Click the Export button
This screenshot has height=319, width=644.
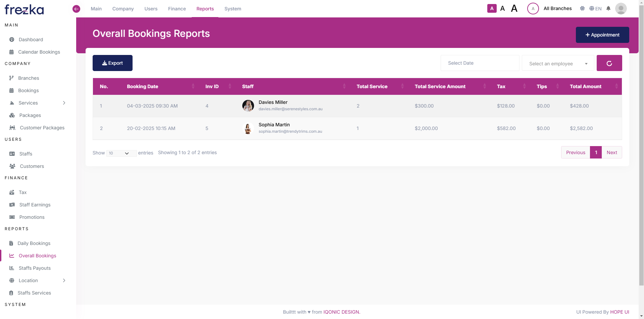[x=112, y=63]
